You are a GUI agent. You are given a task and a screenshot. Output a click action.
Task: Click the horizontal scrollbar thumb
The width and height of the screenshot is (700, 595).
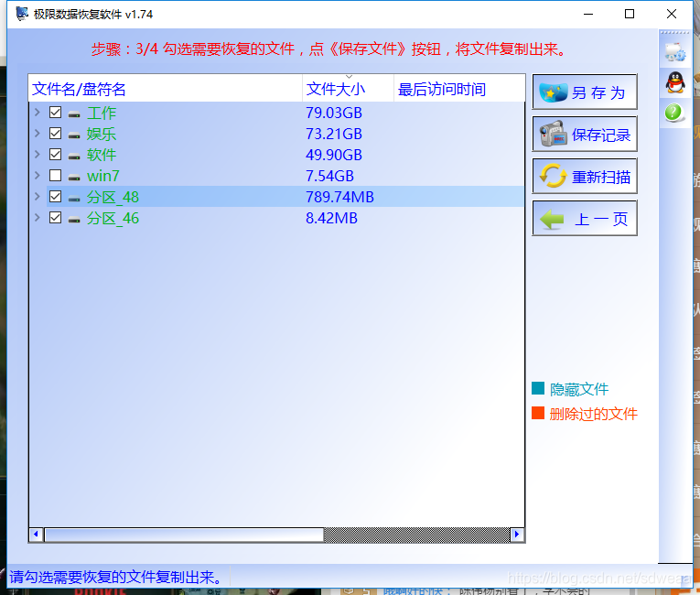tap(184, 535)
